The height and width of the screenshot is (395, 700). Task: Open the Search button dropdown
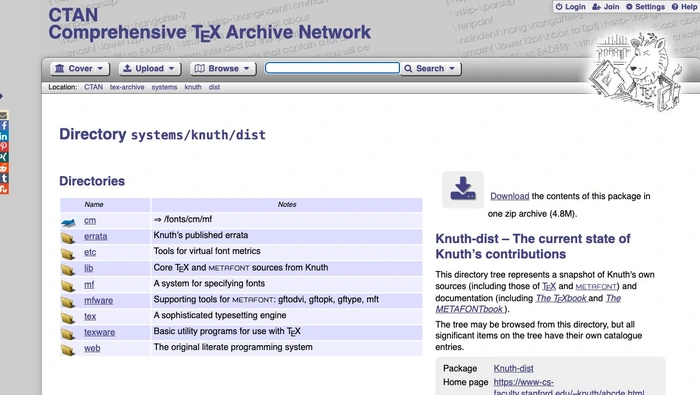pos(430,68)
